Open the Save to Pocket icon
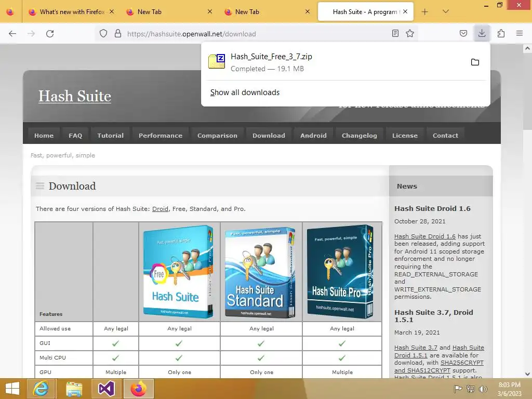This screenshot has height=399, width=532. (x=463, y=34)
